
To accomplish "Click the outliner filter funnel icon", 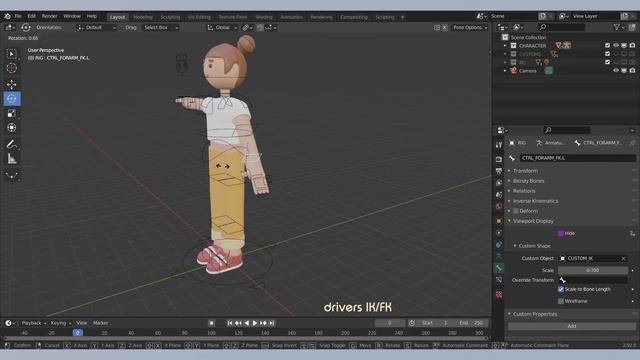I will [x=617, y=27].
